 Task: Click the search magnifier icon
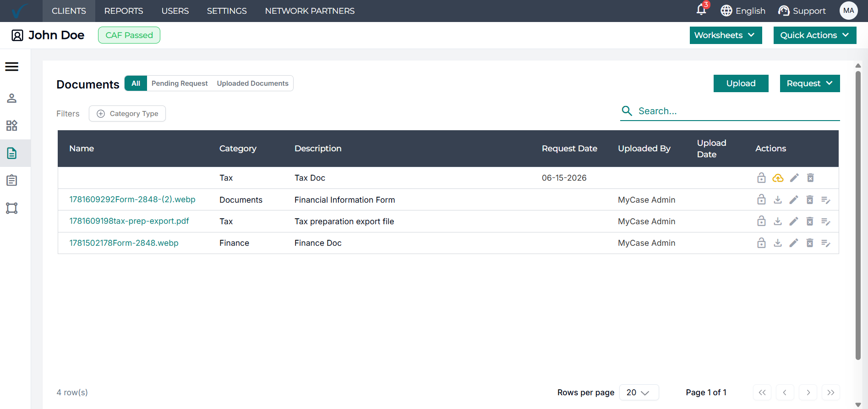click(x=627, y=111)
